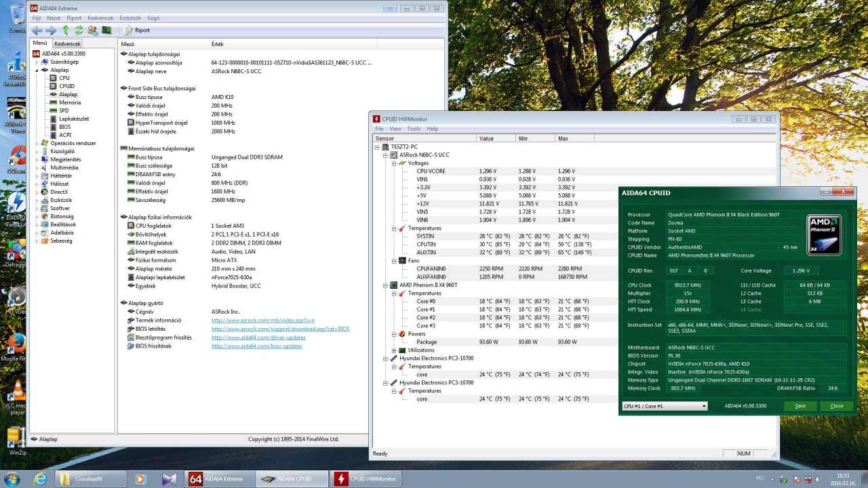Open the CPU #1 / Core #1 dropdown

665,406
